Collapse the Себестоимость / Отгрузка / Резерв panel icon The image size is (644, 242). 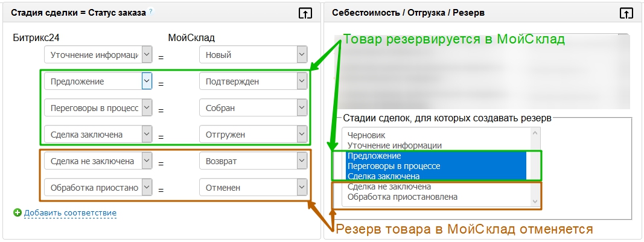pos(626,13)
